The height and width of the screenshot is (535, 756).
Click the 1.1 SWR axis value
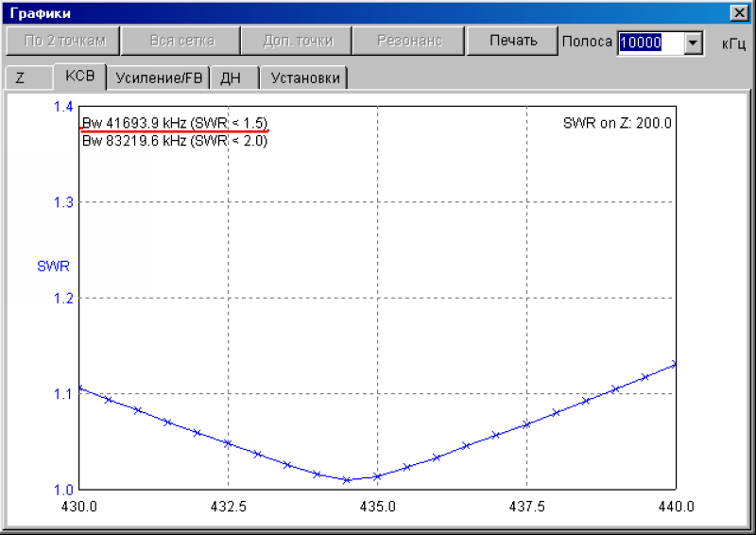(x=63, y=394)
